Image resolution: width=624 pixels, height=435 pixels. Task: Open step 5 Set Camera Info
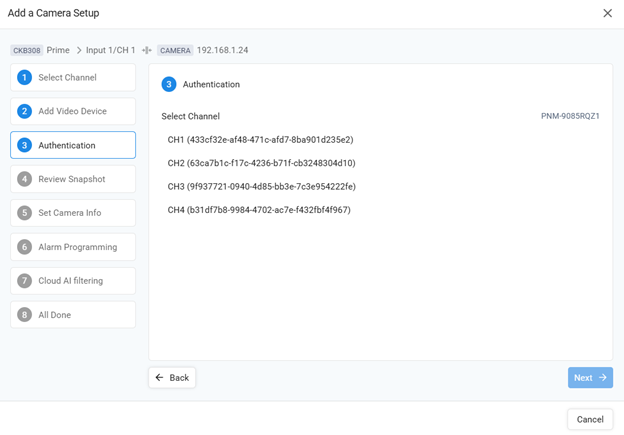tap(73, 213)
